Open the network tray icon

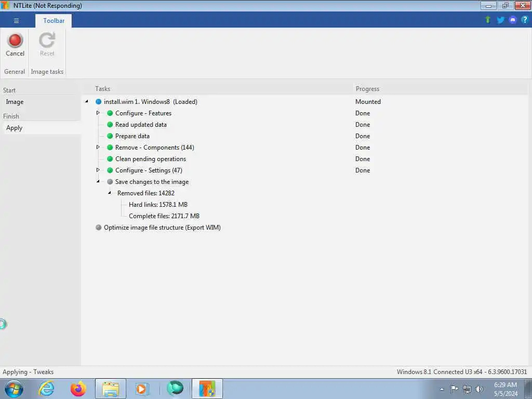point(467,389)
